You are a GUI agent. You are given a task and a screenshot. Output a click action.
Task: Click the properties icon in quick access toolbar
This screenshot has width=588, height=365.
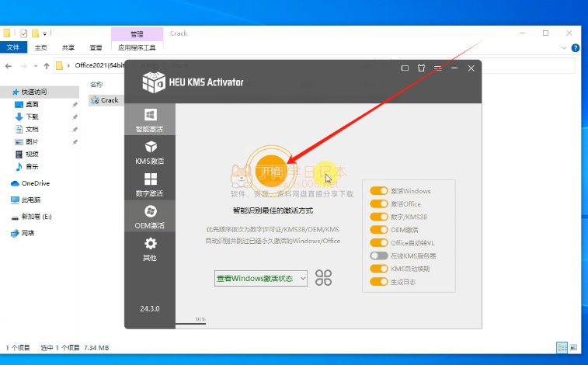[23, 33]
